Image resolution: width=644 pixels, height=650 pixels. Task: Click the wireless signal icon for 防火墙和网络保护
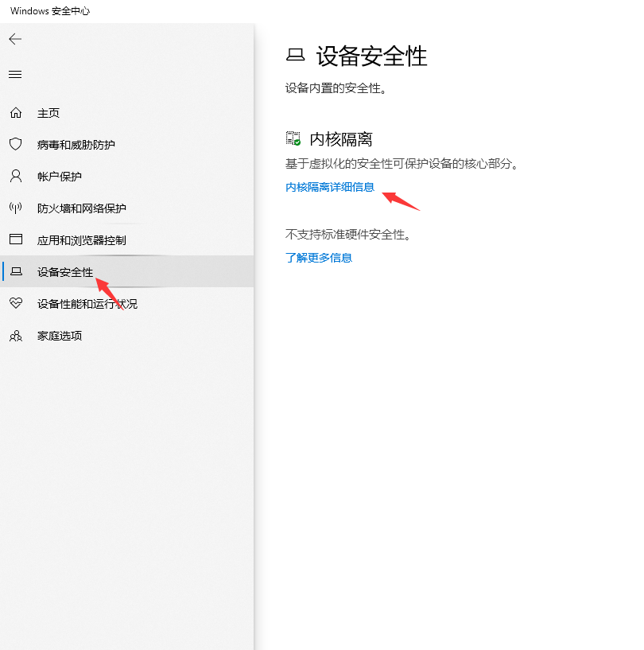tap(16, 208)
